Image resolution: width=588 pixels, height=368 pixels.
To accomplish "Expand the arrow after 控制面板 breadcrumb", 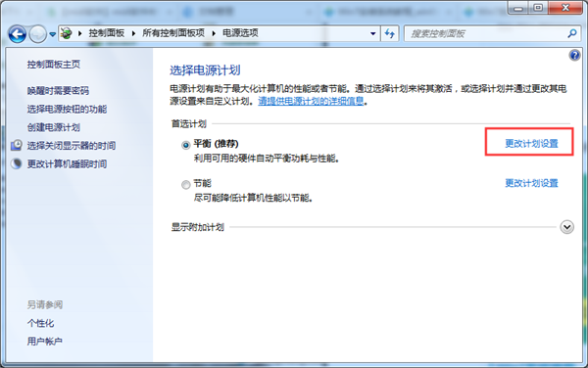I will point(133,33).
